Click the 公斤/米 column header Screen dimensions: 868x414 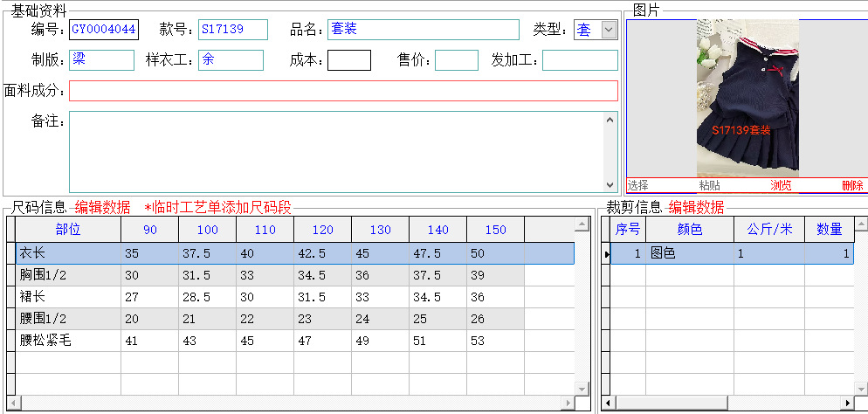[x=769, y=229]
